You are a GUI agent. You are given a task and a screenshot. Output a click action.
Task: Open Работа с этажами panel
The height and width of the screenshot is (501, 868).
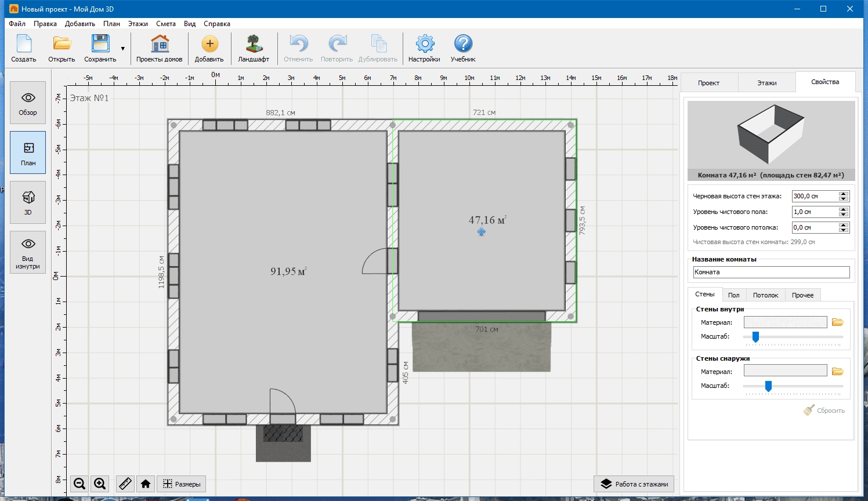point(634,484)
